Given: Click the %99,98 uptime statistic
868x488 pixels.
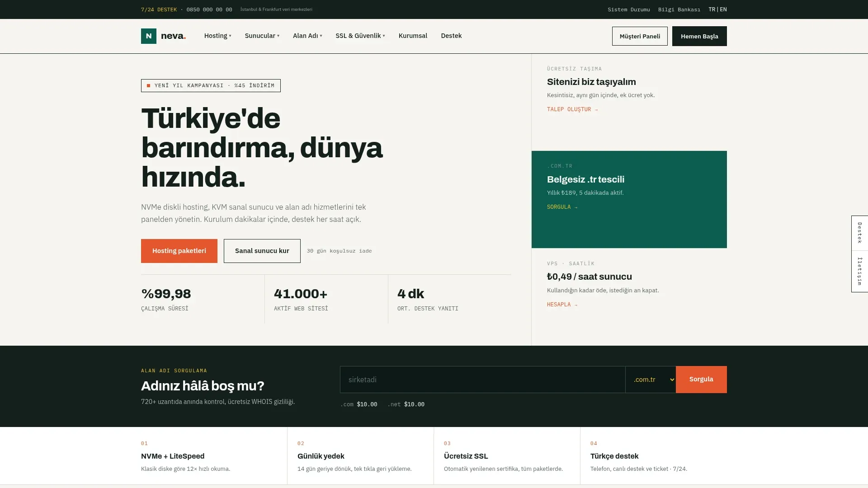Looking at the screenshot, I should pyautogui.click(x=166, y=294).
